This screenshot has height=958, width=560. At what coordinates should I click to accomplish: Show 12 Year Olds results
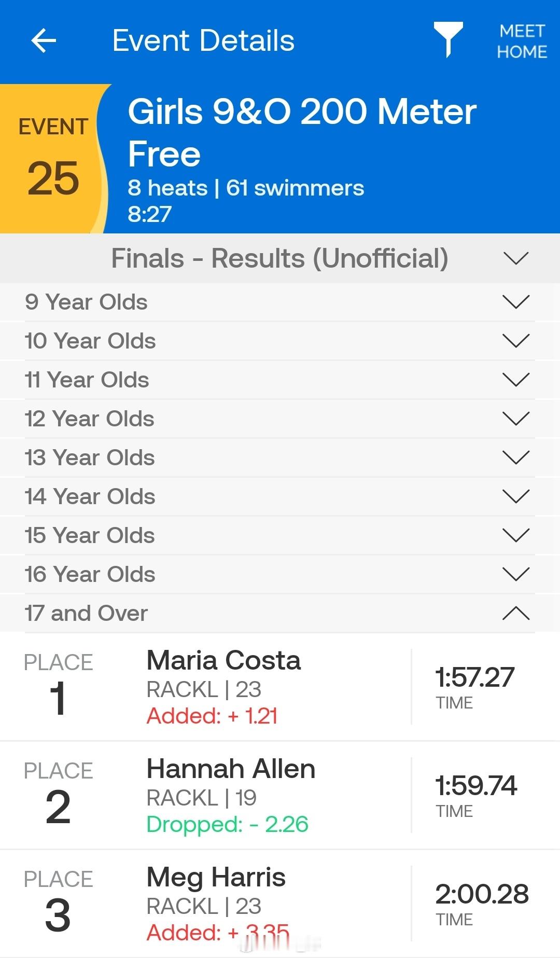(515, 419)
